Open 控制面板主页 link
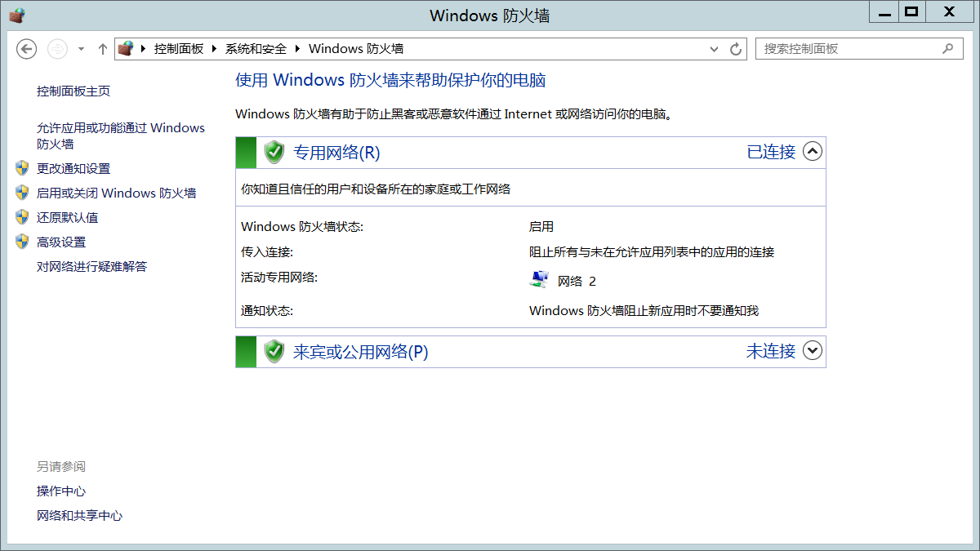 [73, 91]
